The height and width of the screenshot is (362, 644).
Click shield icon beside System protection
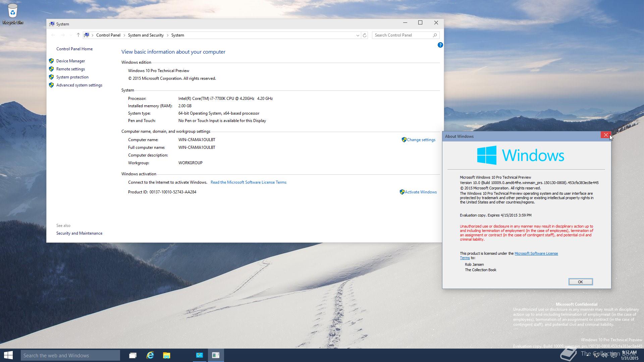[51, 77]
